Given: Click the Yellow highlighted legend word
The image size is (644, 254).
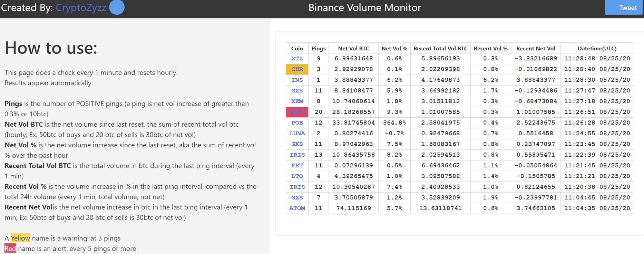Looking at the screenshot, I should [x=20, y=238].
